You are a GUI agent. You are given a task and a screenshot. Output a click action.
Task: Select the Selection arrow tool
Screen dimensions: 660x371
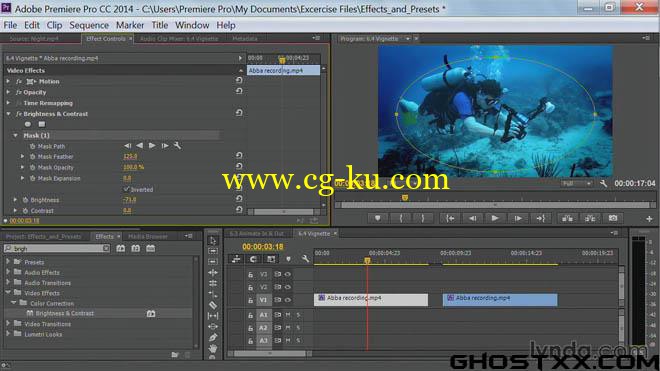pyautogui.click(x=213, y=240)
